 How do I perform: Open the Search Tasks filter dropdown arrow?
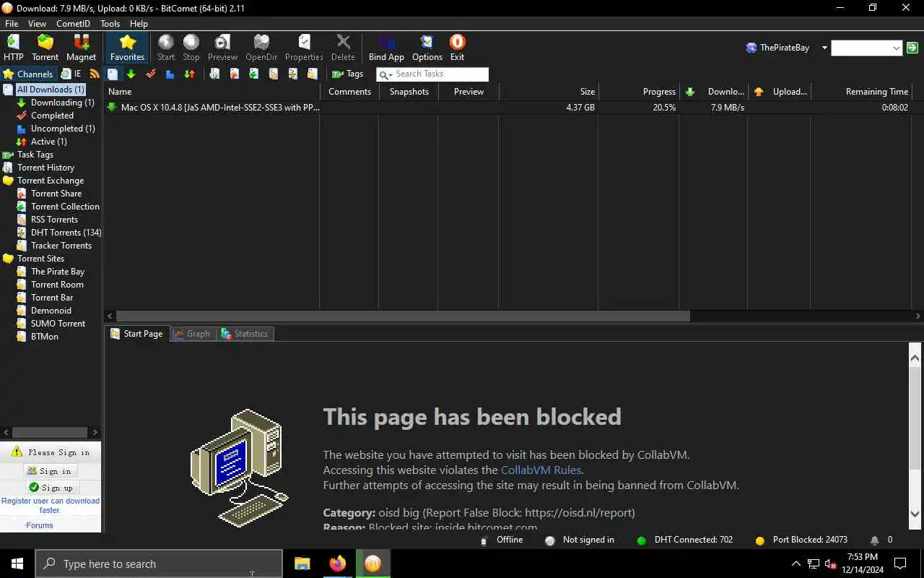390,74
